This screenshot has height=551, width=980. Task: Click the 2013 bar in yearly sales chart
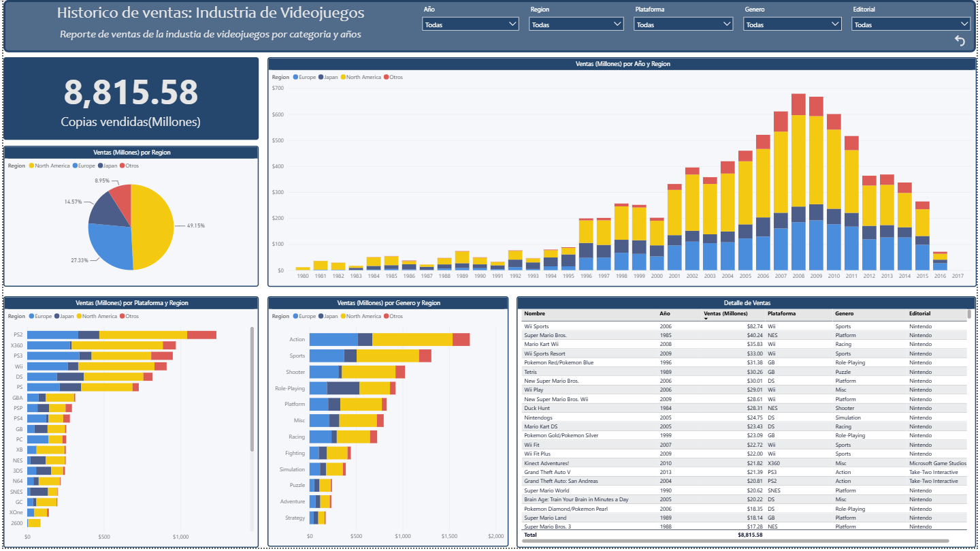[x=887, y=223]
